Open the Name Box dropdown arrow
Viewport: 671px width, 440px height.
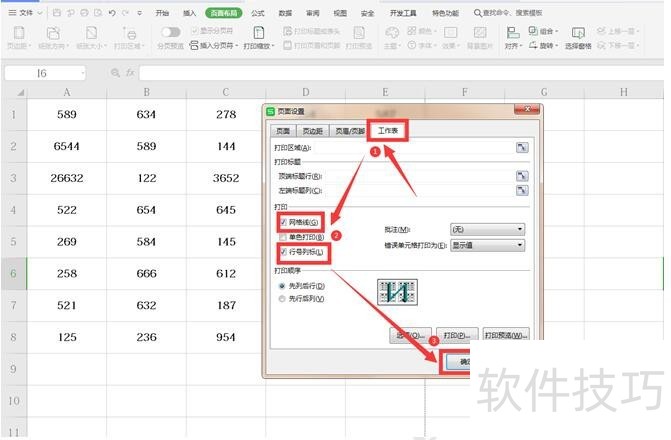point(82,73)
